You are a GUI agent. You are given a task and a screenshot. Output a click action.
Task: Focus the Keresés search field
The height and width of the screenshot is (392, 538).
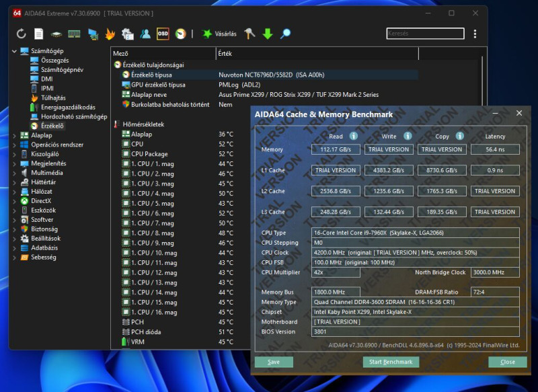coord(426,34)
